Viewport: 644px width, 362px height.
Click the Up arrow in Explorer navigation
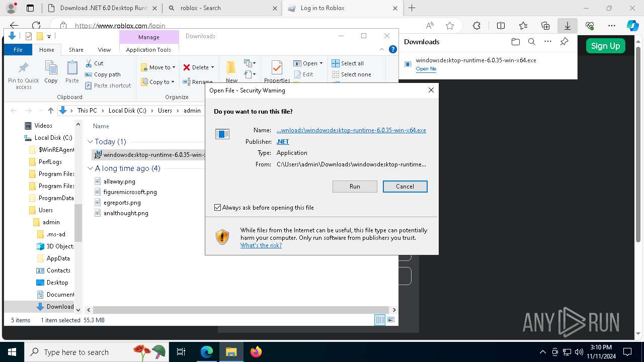[x=50, y=111]
